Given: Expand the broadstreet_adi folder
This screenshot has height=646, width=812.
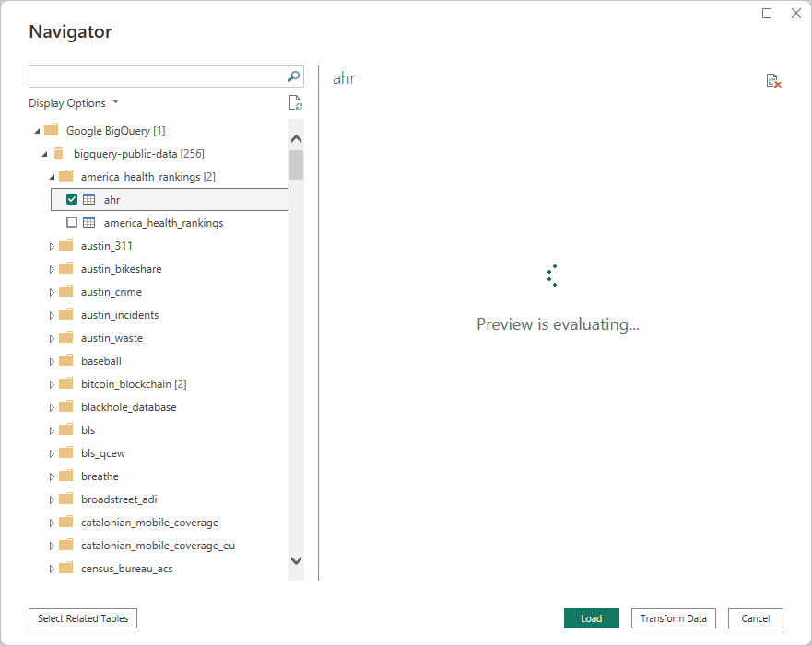Looking at the screenshot, I should tap(52, 499).
